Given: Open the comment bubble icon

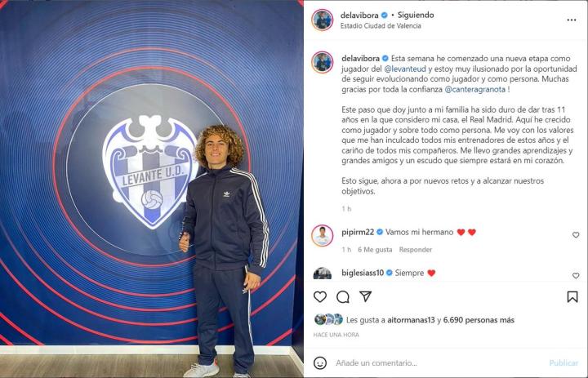Looking at the screenshot, I should pos(343,297).
